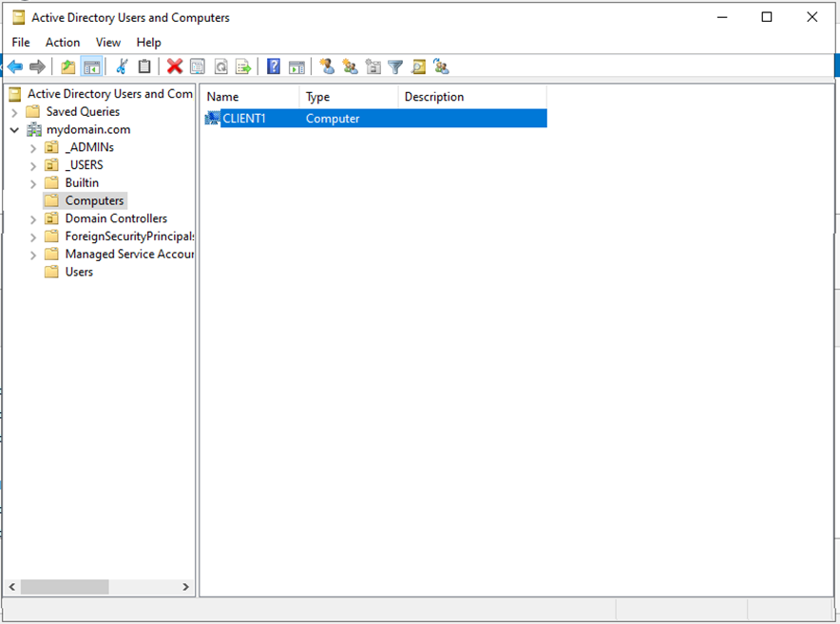
Task: Select the _USERS tree item
Action: tap(85, 164)
